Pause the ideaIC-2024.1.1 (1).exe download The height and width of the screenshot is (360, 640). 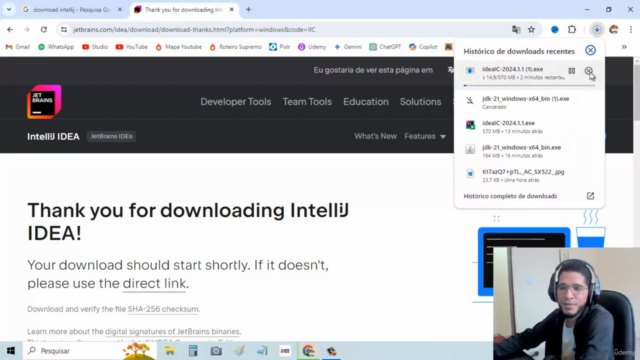(x=571, y=71)
